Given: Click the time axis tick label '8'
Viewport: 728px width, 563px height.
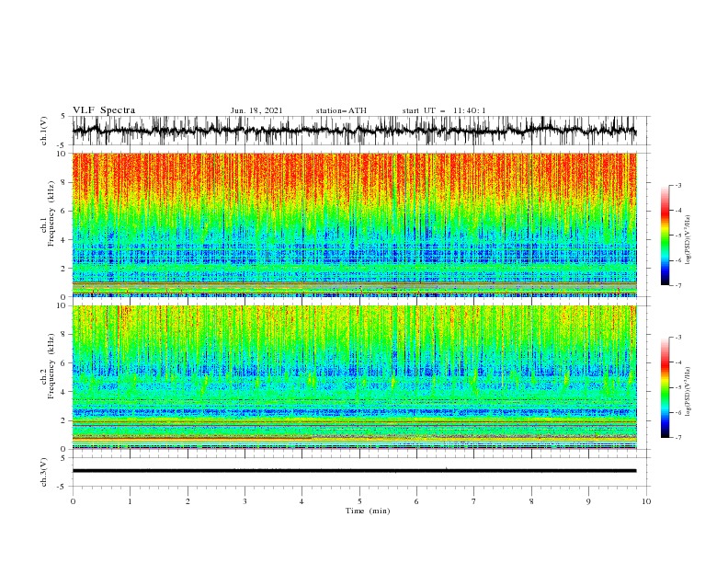Looking at the screenshot, I should (x=531, y=501).
